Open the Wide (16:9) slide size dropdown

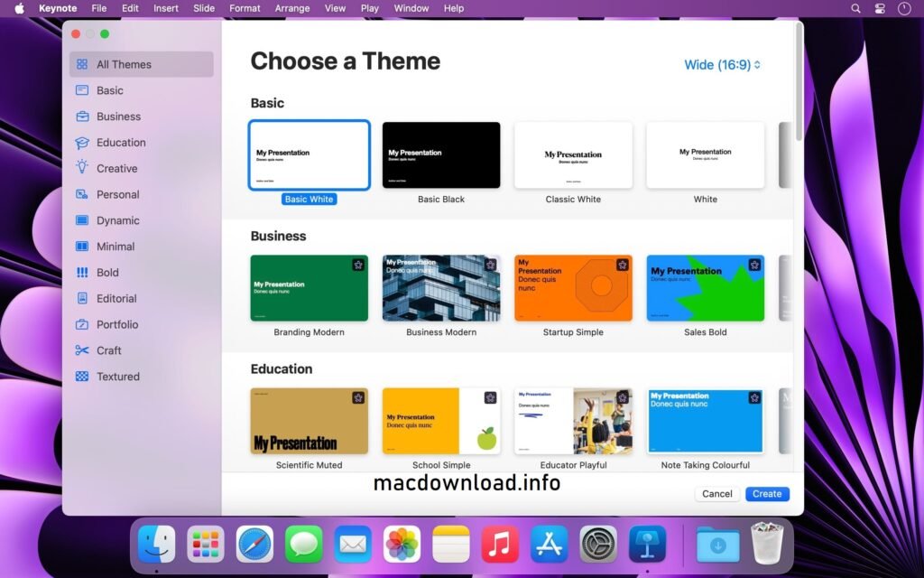[721, 64]
